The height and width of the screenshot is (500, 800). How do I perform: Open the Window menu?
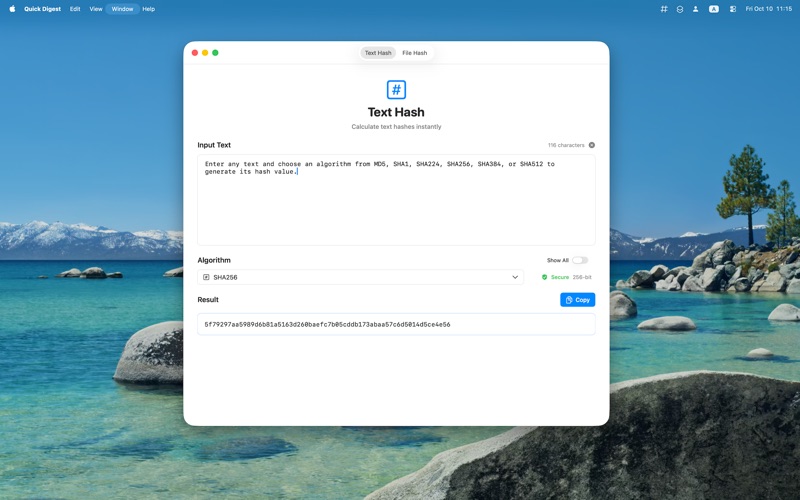coord(122,9)
